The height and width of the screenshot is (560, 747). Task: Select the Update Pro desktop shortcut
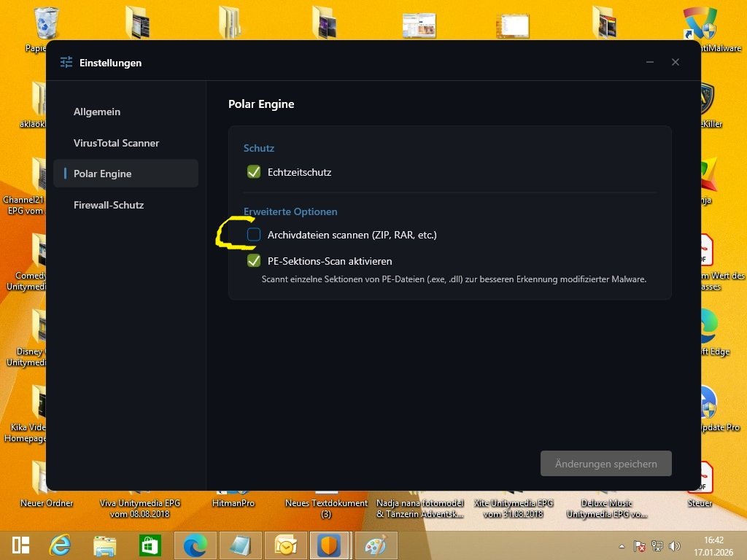[x=709, y=402]
